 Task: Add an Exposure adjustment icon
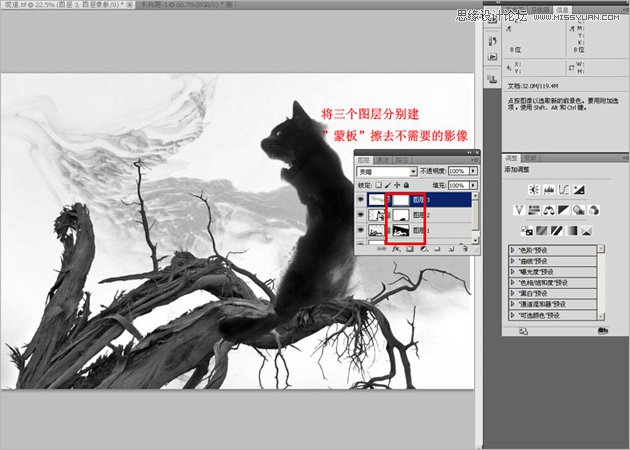click(579, 190)
